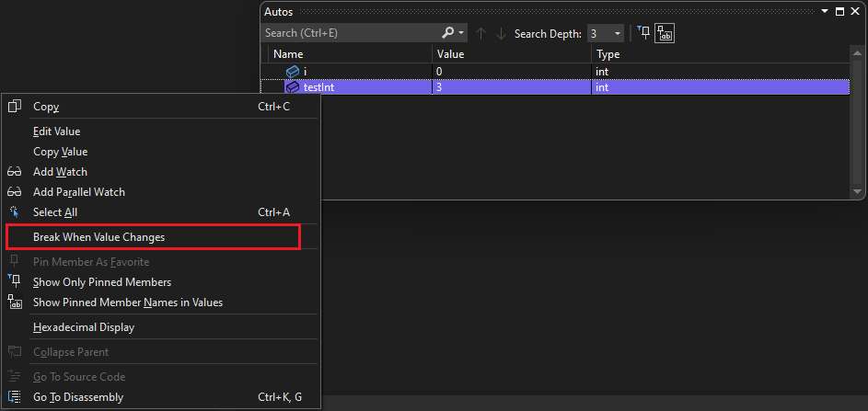This screenshot has height=411, width=868.
Task: Select Hexadecimal Display menu option
Action: pyautogui.click(x=84, y=327)
